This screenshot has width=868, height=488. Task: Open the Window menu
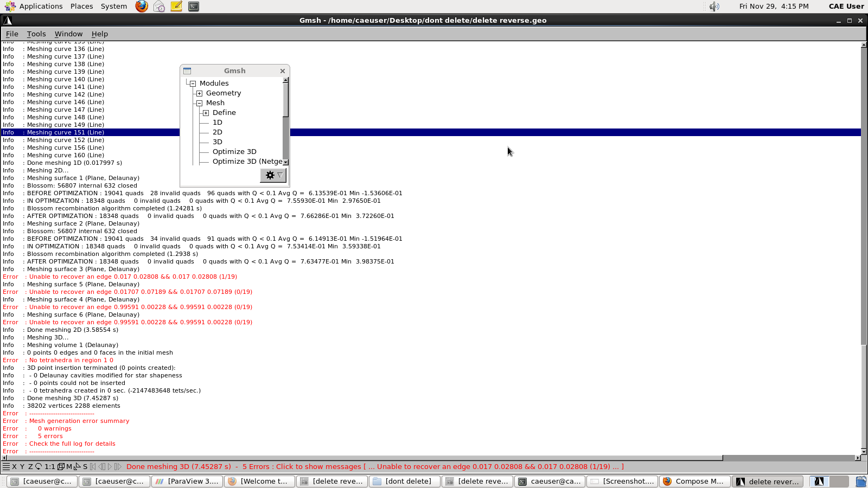68,34
